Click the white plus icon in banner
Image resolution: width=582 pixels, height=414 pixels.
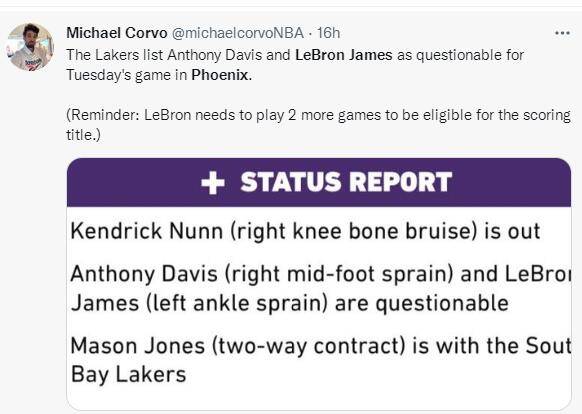pos(213,183)
